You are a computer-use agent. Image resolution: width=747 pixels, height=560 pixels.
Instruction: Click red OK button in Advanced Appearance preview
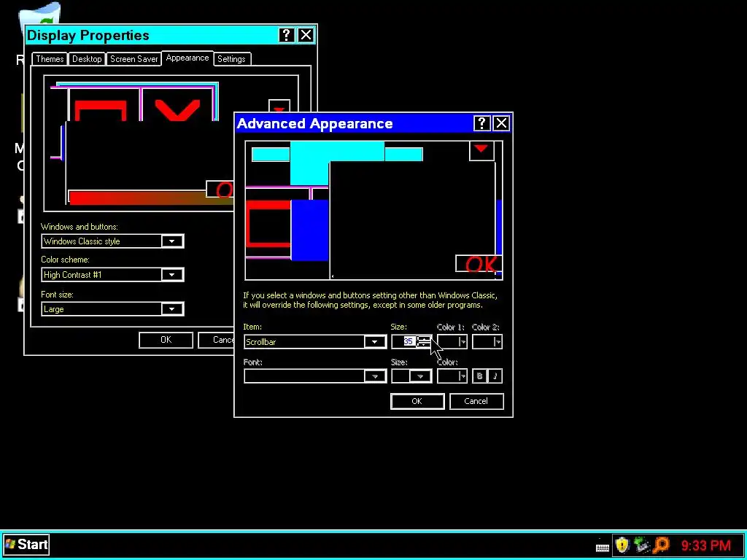pyautogui.click(x=479, y=264)
